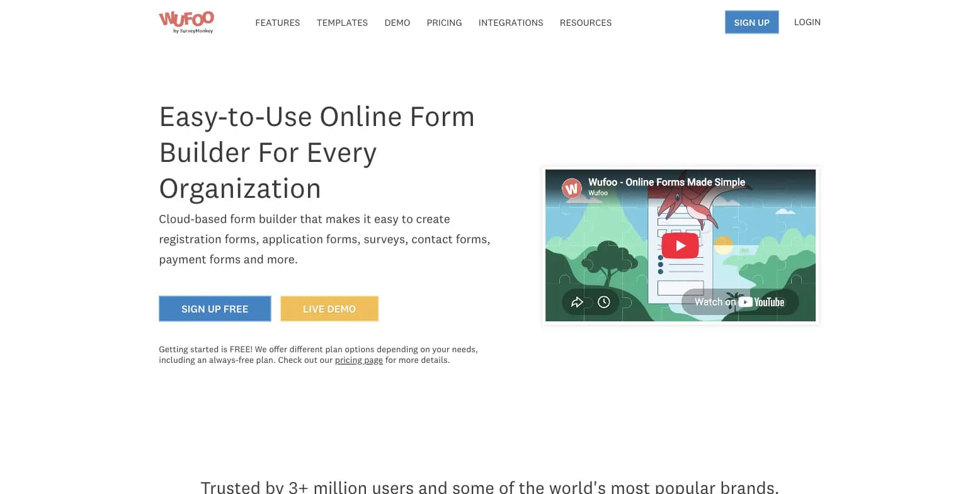The image size is (980, 494).
Task: Click the 'Cloud-based form builder' description text
Action: pos(324,239)
